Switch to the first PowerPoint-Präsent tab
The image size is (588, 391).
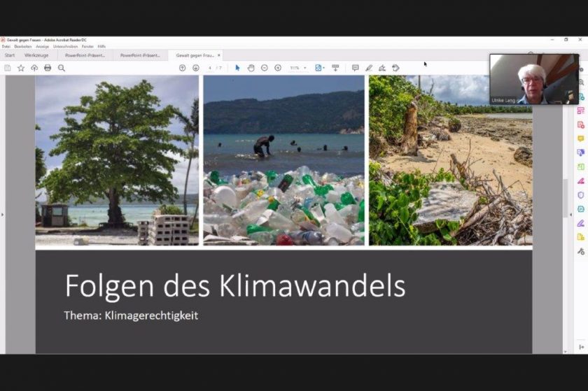[85, 55]
